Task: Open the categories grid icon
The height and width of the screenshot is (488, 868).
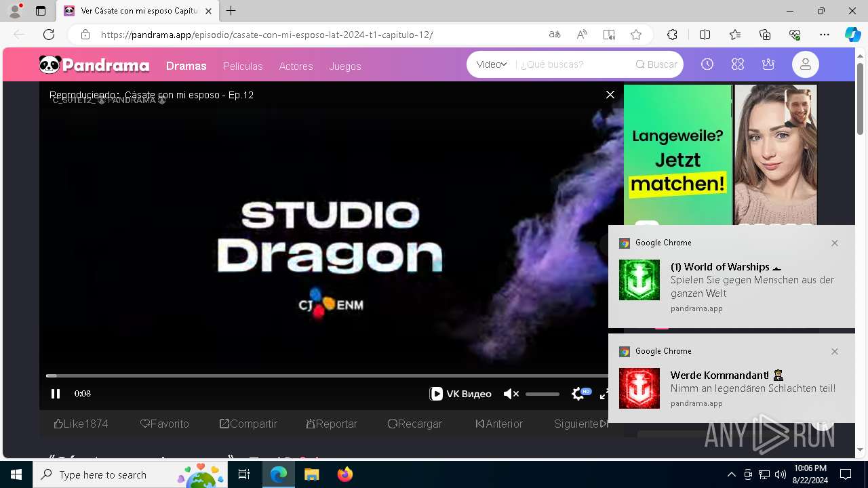Action: (x=738, y=64)
